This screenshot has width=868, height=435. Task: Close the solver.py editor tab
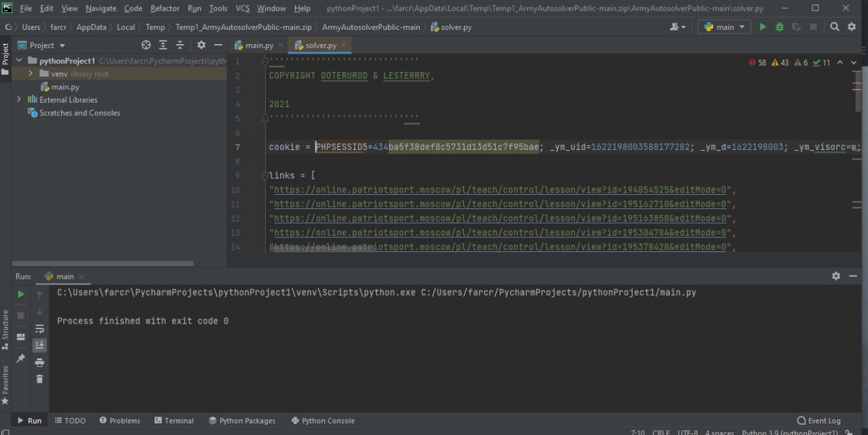pyautogui.click(x=344, y=45)
